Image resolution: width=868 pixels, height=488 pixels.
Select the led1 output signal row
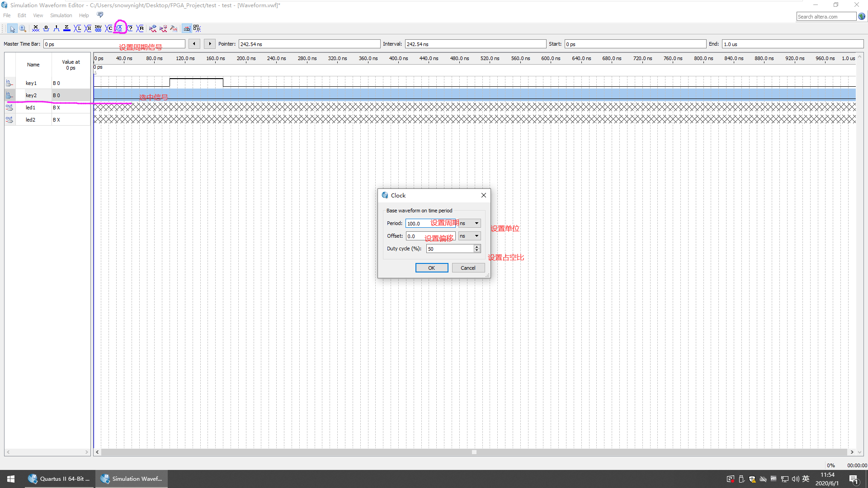click(x=47, y=108)
